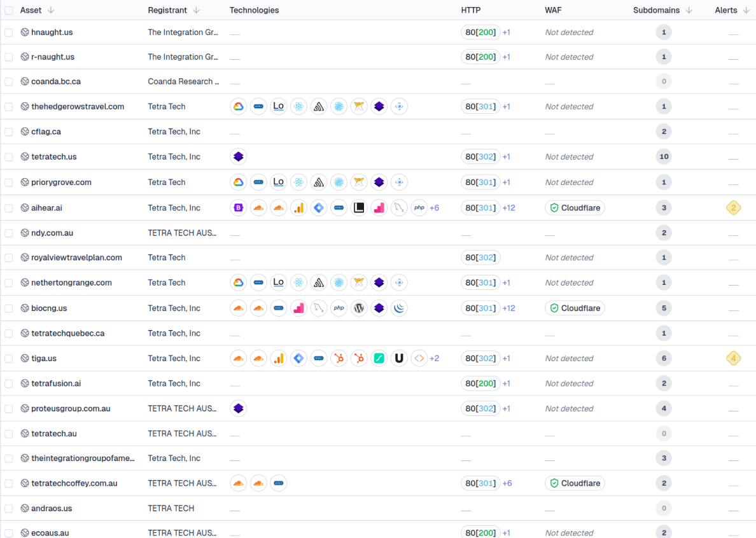The height and width of the screenshot is (538, 756).
Task: Check the box for tetrafusion.ai
Action: coord(9,383)
